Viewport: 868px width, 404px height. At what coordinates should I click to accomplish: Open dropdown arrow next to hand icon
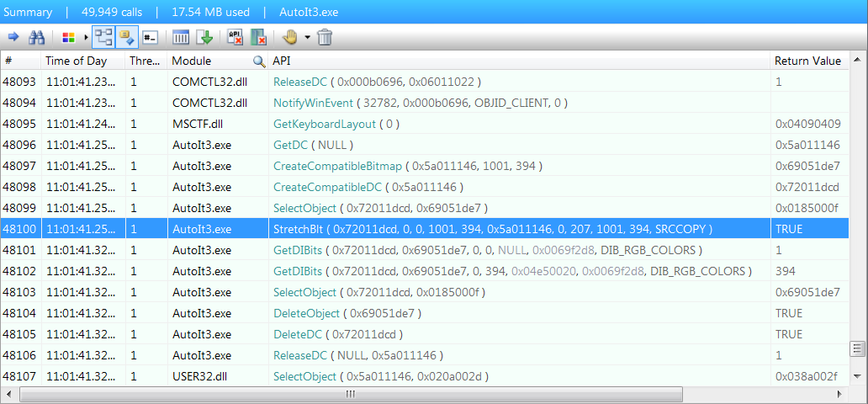point(307,37)
